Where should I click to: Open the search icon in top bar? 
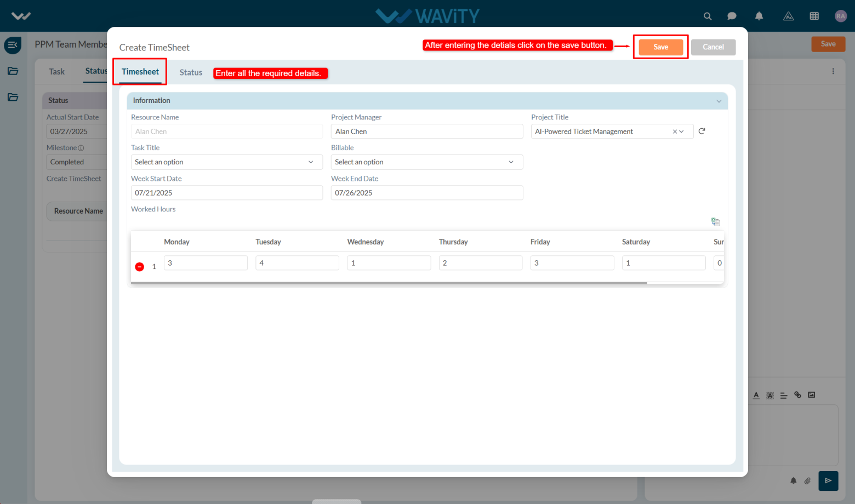tap(708, 16)
